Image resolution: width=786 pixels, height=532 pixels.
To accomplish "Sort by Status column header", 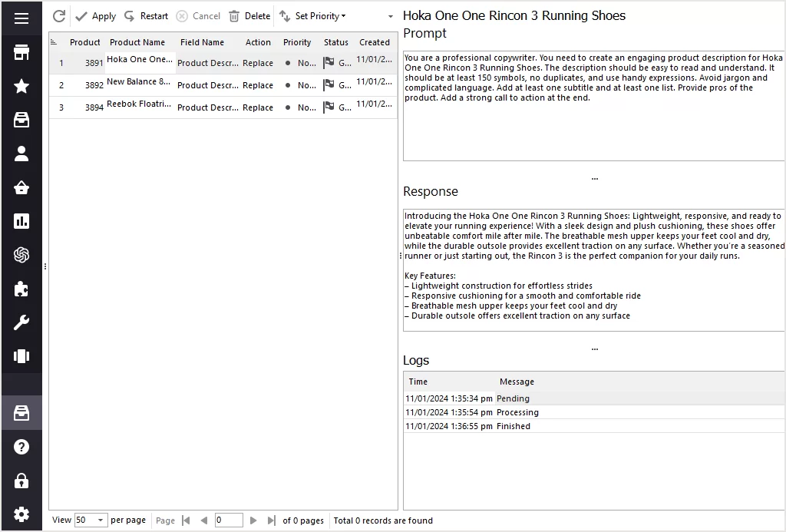I will (335, 42).
